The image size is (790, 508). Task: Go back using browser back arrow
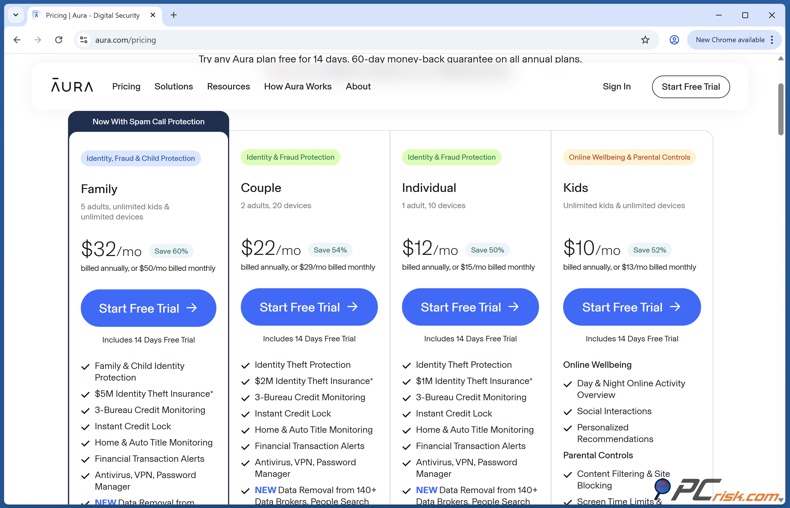click(17, 40)
